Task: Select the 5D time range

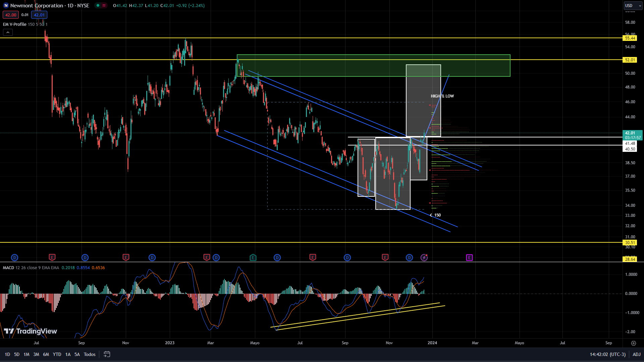Action: (x=17, y=354)
